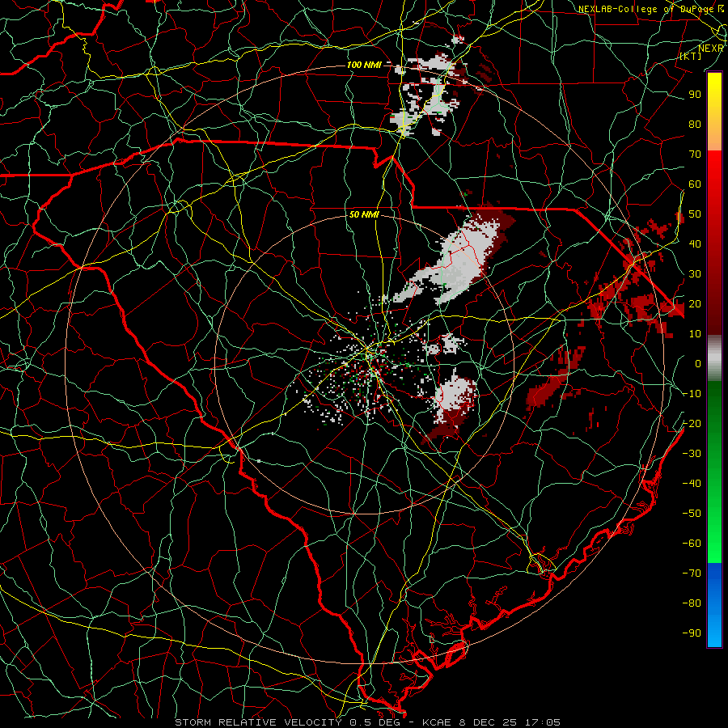Screen dimensions: 728x728
Task: Click the blue bottom segment of color bar
Action: click(714, 605)
